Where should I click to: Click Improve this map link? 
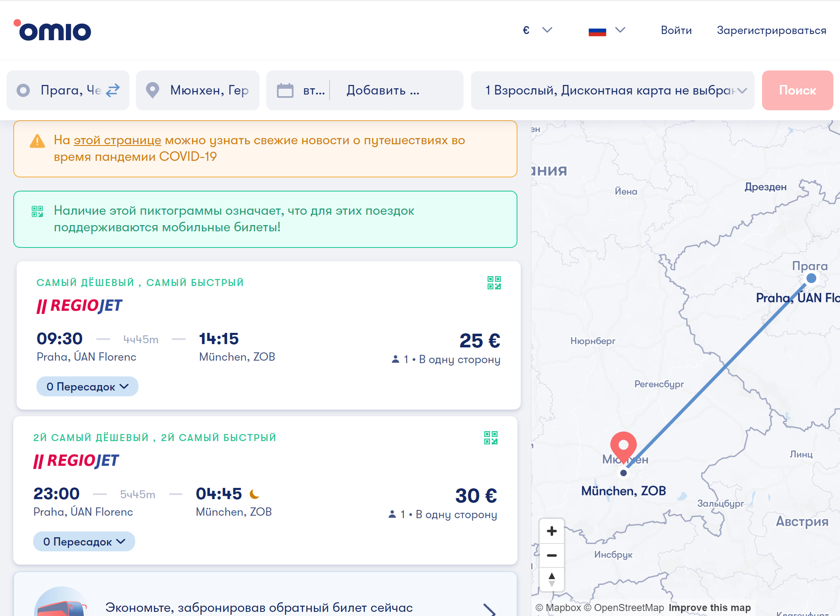[x=710, y=608]
